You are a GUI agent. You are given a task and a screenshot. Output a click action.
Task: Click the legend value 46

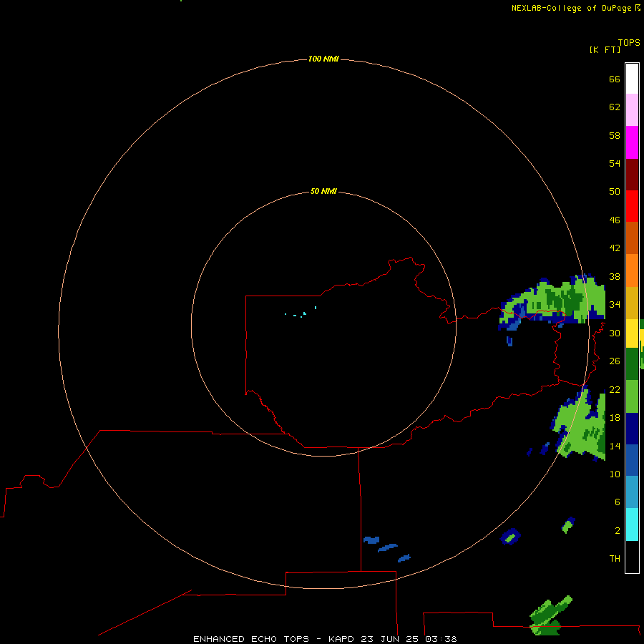(x=615, y=220)
